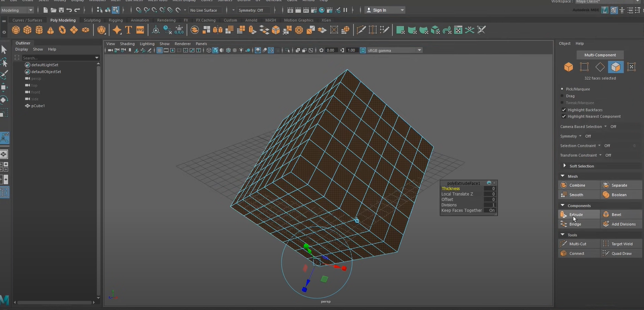Open the polygon Type text tool
The width and height of the screenshot is (644, 310).
128,30
